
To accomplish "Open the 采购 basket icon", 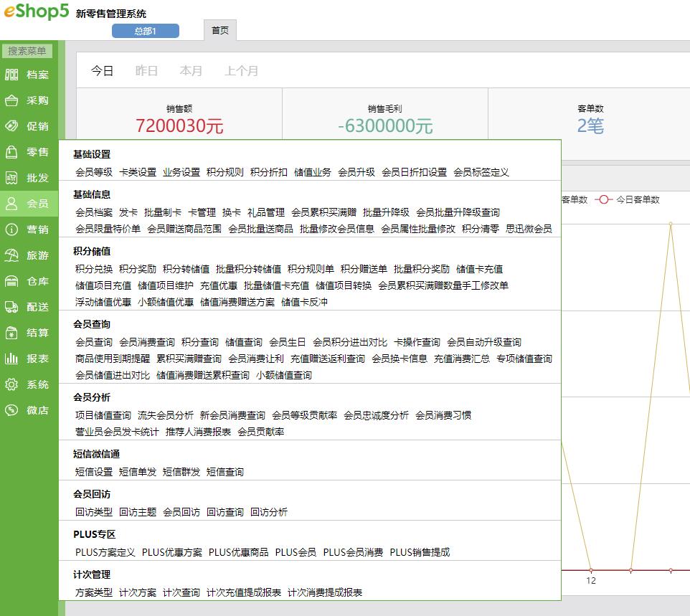I will (x=11, y=101).
